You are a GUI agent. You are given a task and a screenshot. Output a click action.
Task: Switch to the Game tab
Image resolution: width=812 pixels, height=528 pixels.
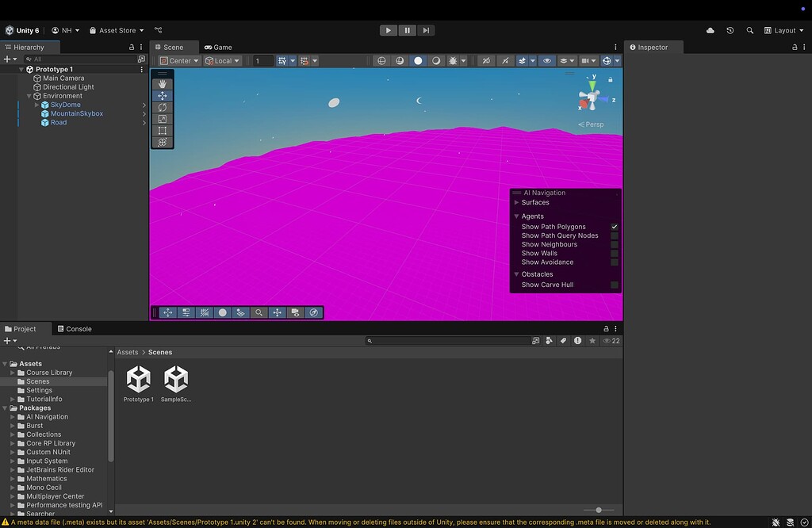tap(218, 47)
